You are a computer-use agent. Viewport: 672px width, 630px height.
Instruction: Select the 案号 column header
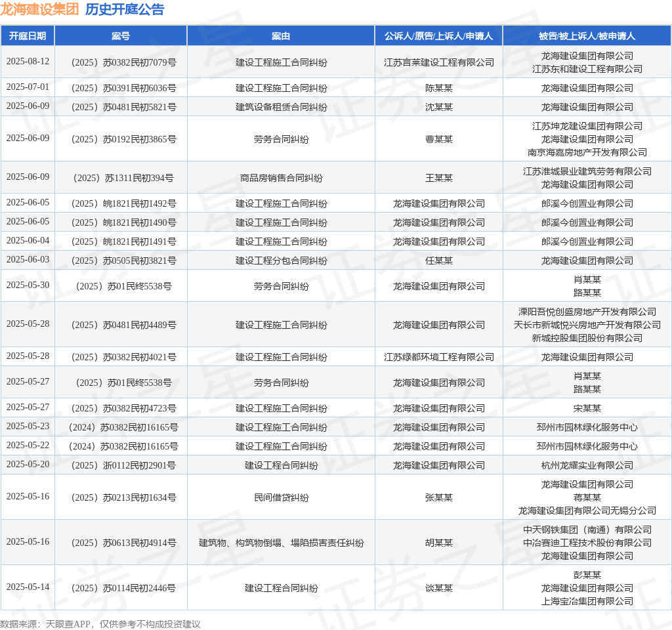point(121,36)
